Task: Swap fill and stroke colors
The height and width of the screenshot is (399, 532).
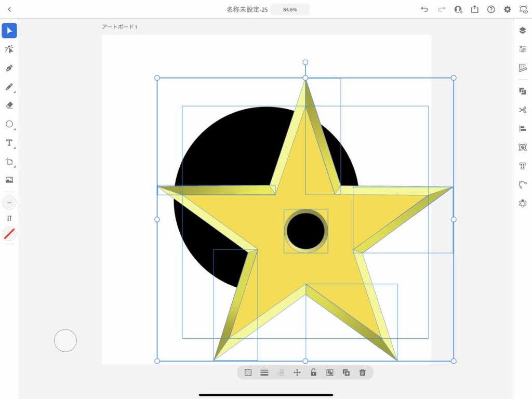Action: [x=9, y=218]
